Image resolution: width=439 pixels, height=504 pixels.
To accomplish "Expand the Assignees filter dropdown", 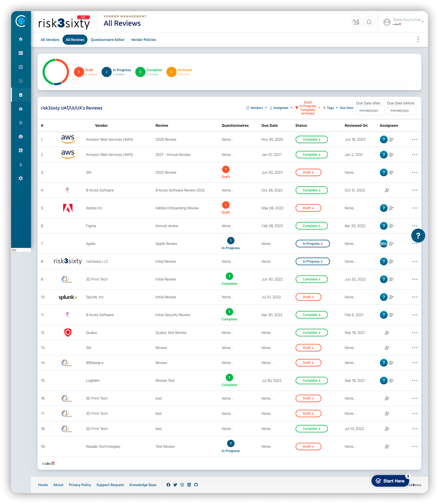I will (x=281, y=108).
